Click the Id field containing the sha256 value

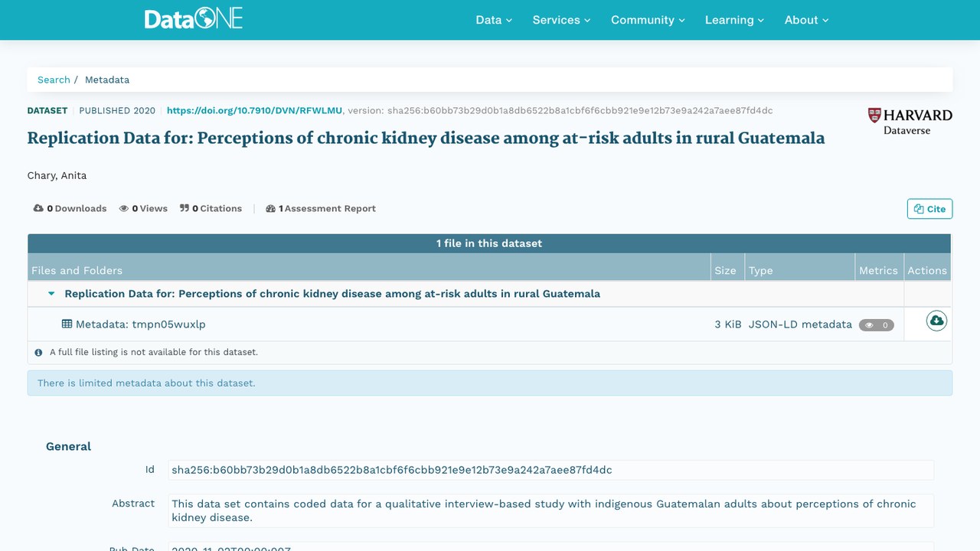pyautogui.click(x=551, y=470)
